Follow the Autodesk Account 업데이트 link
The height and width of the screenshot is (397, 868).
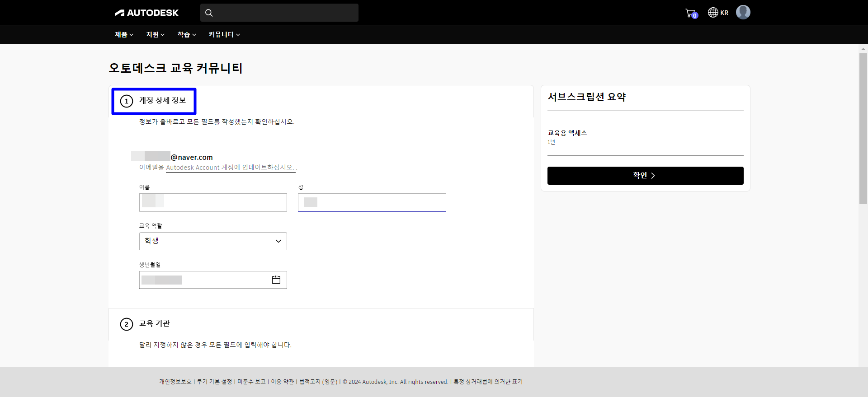click(231, 168)
